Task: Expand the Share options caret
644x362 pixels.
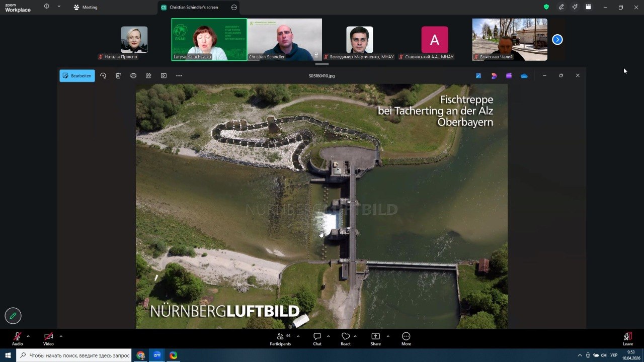Action: click(x=387, y=336)
